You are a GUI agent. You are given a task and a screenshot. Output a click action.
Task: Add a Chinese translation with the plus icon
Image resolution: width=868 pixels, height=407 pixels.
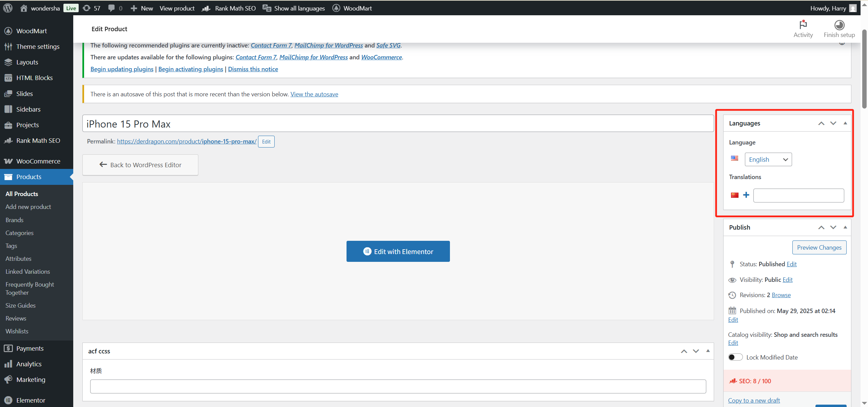(x=746, y=195)
